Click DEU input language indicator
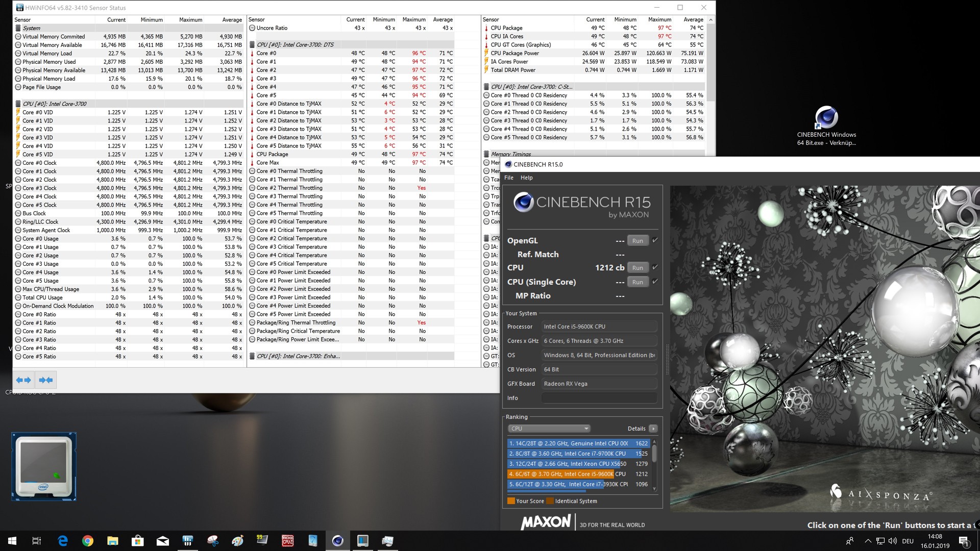Viewport: 980px width, 551px height. [x=908, y=541]
